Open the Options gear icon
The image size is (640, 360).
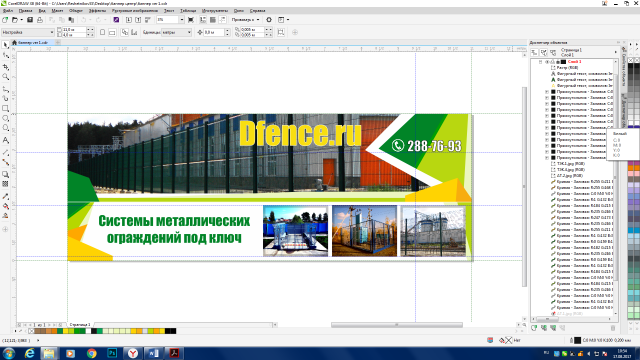[269, 20]
